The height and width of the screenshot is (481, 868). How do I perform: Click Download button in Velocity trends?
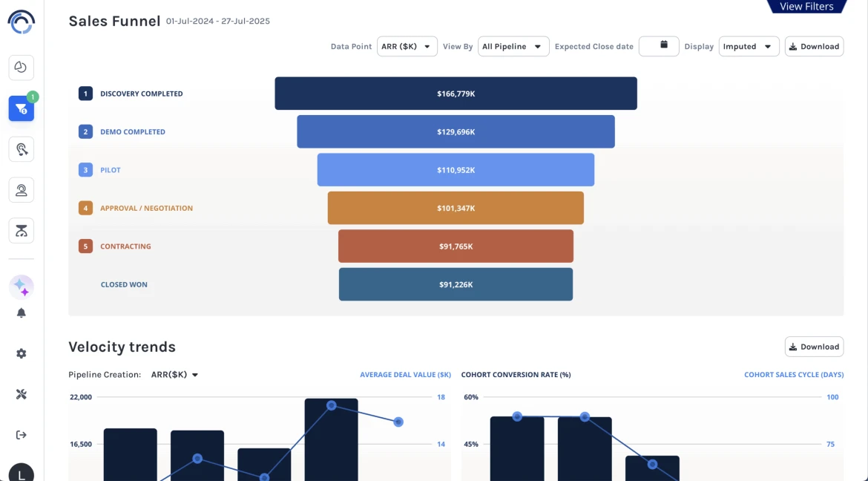pyautogui.click(x=814, y=347)
